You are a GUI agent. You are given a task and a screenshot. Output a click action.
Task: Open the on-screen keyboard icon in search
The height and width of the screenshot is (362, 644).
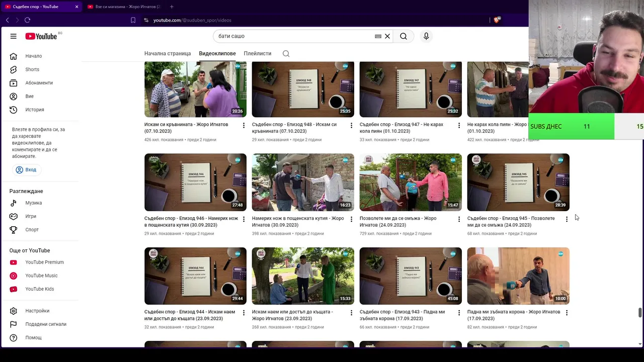point(378,36)
